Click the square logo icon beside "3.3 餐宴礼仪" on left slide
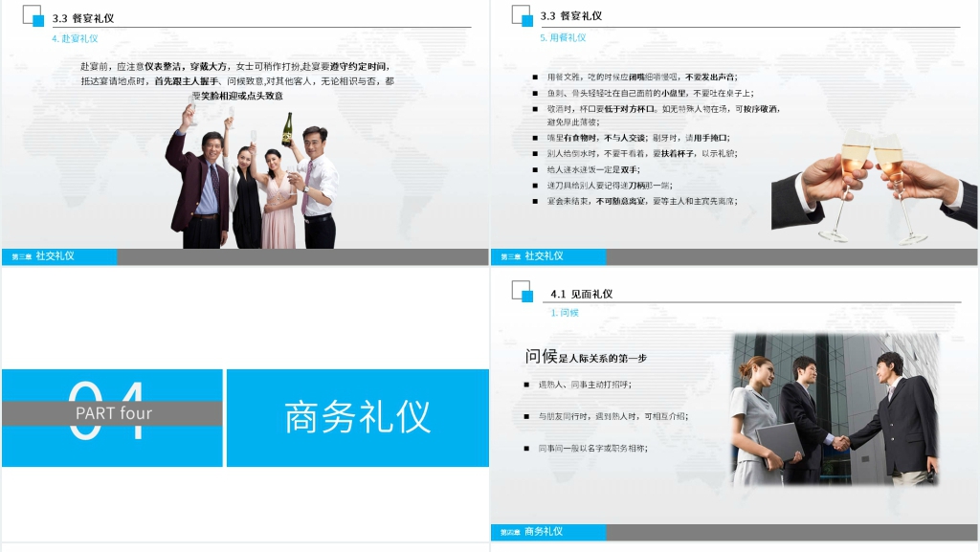 pyautogui.click(x=34, y=17)
